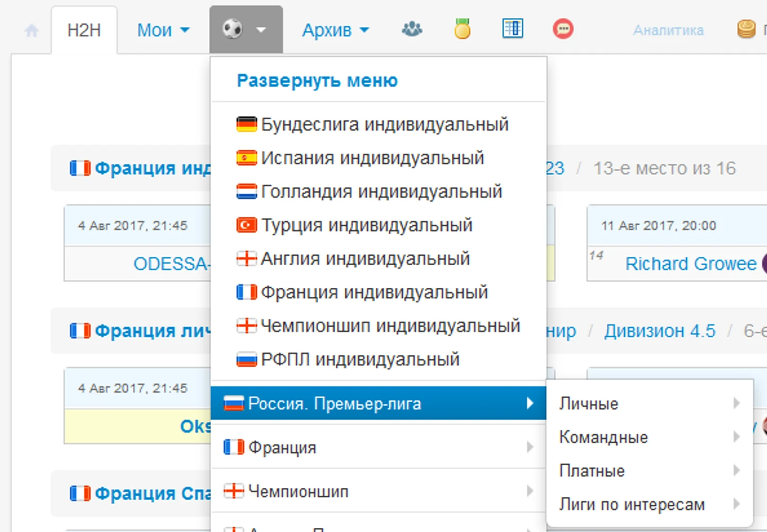
Task: Select Турция индивидуальный
Action: coord(355,225)
